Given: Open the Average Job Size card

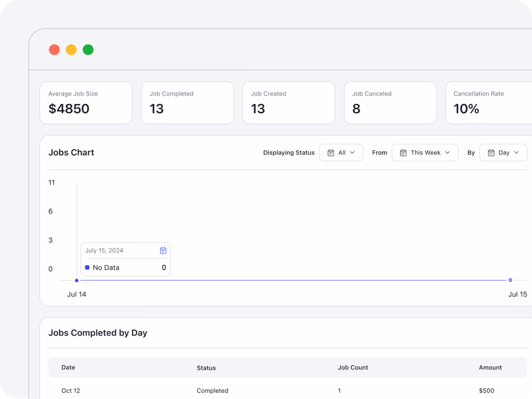Looking at the screenshot, I should click(x=86, y=103).
